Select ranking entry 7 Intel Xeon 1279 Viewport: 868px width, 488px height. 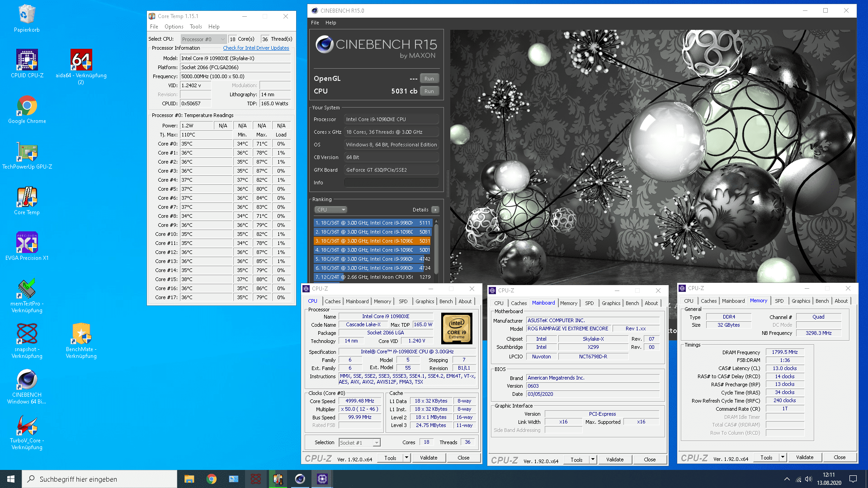point(373,277)
